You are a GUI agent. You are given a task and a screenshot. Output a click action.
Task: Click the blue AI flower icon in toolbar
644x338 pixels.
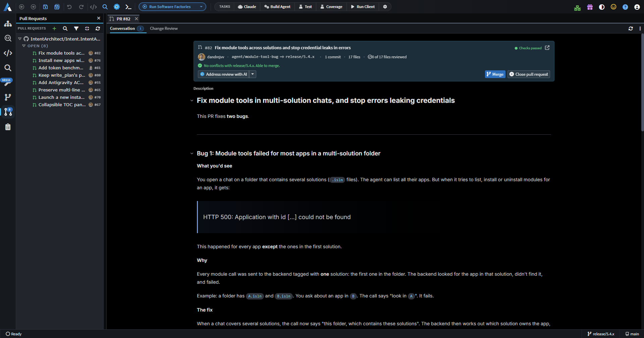pyautogui.click(x=117, y=7)
